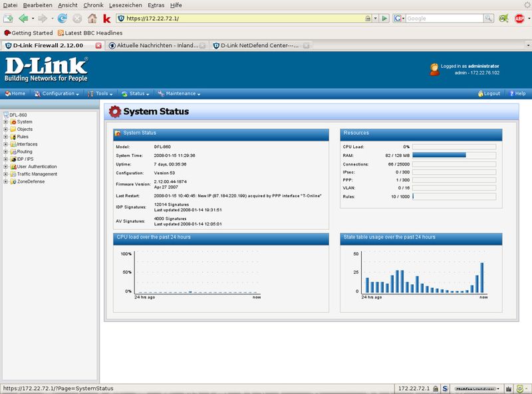Expand the Interfaces tree node
Screen dimensions: 532x394
pos(5,144)
